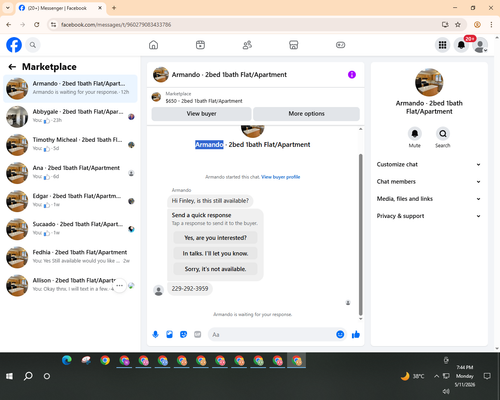
Task: Click the taskbar volume speaker icon
Action: (x=446, y=391)
